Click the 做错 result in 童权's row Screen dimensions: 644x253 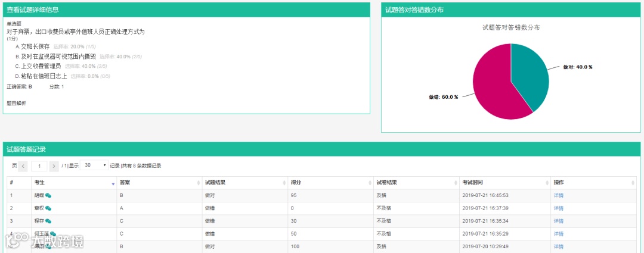(209, 208)
